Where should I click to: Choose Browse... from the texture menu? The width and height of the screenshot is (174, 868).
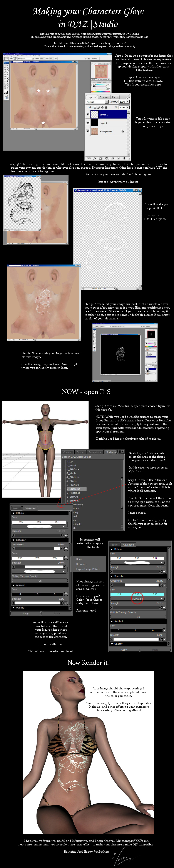[81, 564]
